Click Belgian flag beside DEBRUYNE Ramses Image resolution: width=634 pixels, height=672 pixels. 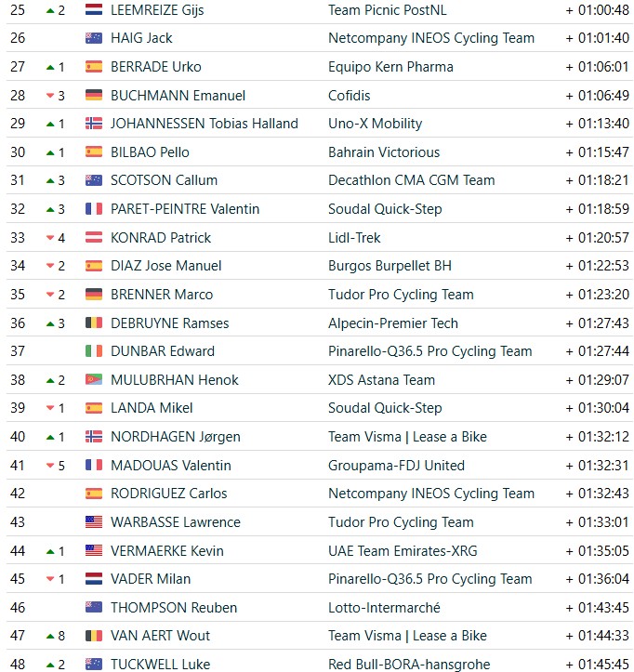click(94, 323)
